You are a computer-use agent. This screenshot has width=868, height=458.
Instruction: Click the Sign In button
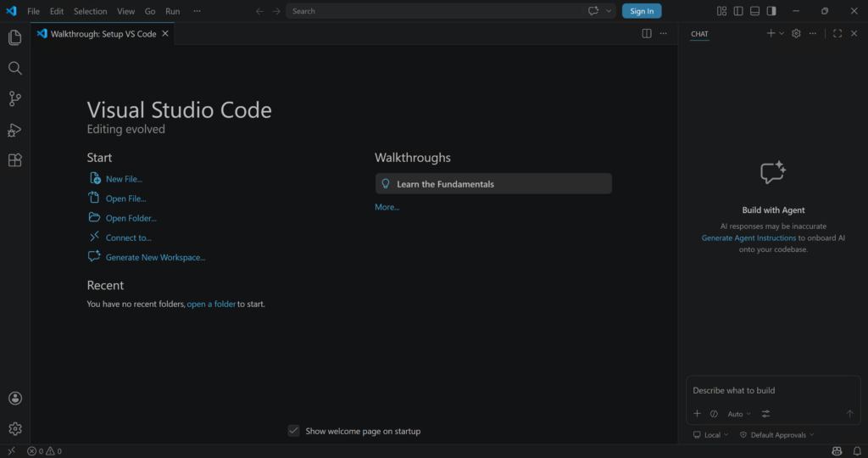pos(642,11)
